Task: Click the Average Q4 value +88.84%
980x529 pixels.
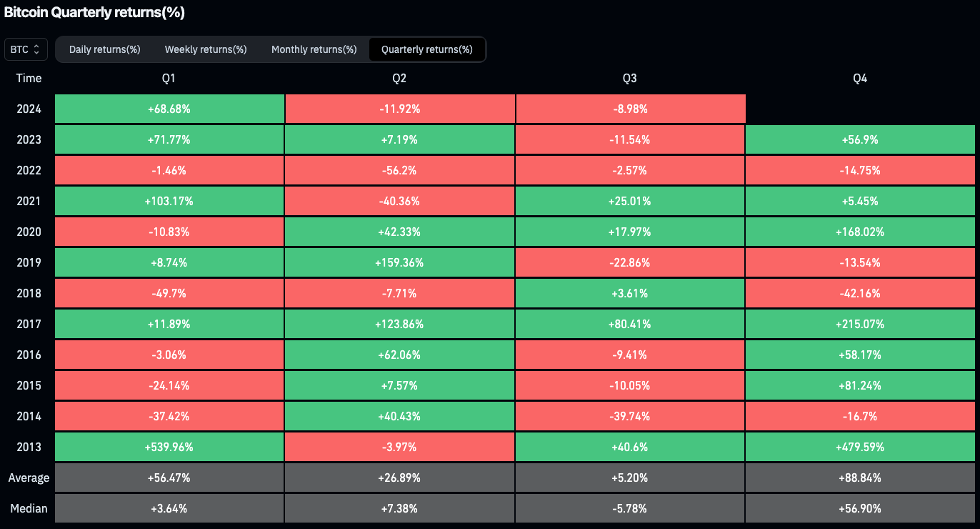Action: (x=860, y=478)
